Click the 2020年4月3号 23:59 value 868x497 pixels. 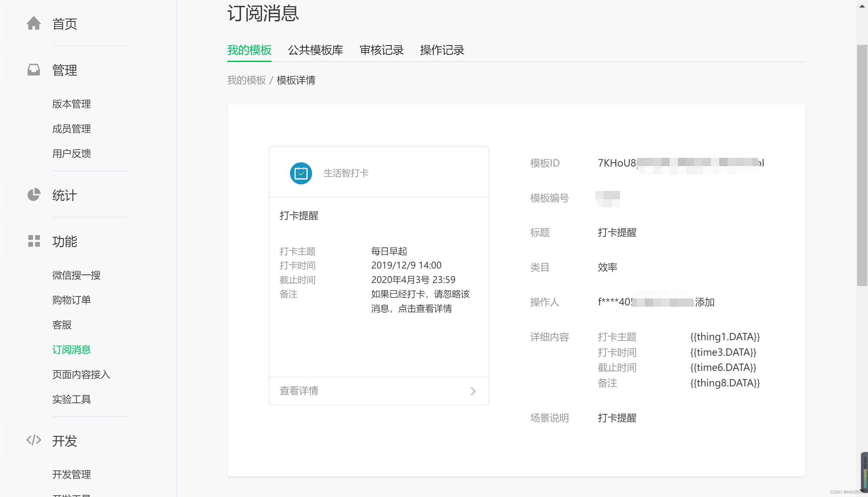click(x=413, y=280)
